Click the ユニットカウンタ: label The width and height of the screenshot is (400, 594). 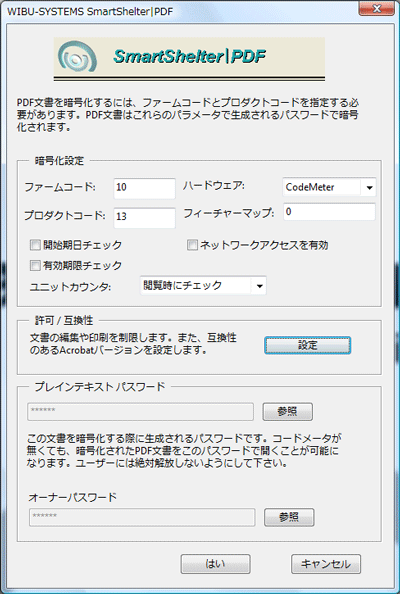(70, 287)
